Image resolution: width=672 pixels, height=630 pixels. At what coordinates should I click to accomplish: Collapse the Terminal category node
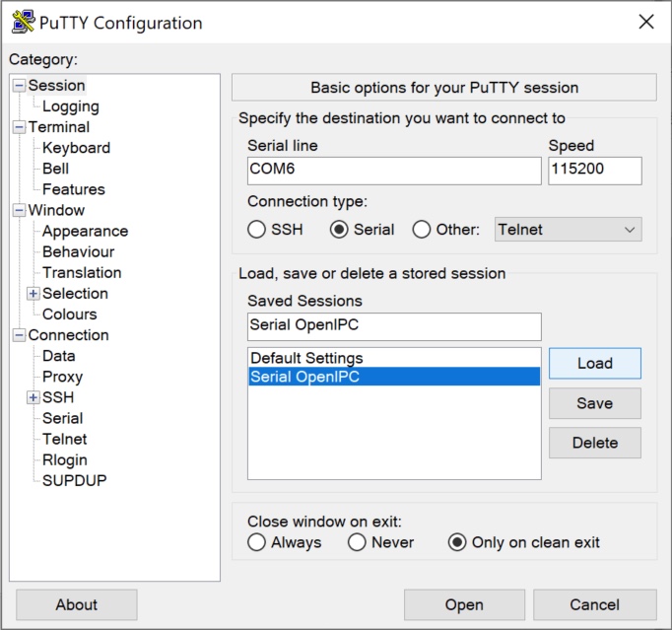(19, 127)
